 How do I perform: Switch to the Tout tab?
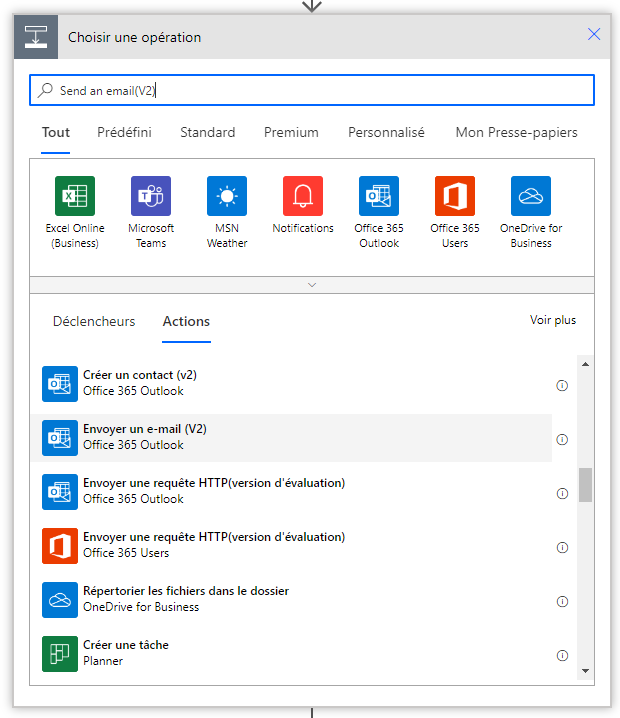pyautogui.click(x=56, y=132)
